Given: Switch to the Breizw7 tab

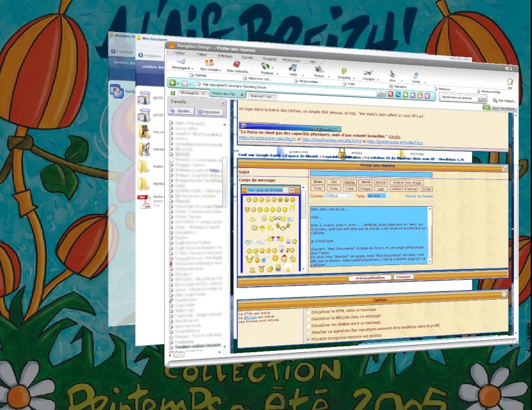Looking at the screenshot, I should click(262, 96).
